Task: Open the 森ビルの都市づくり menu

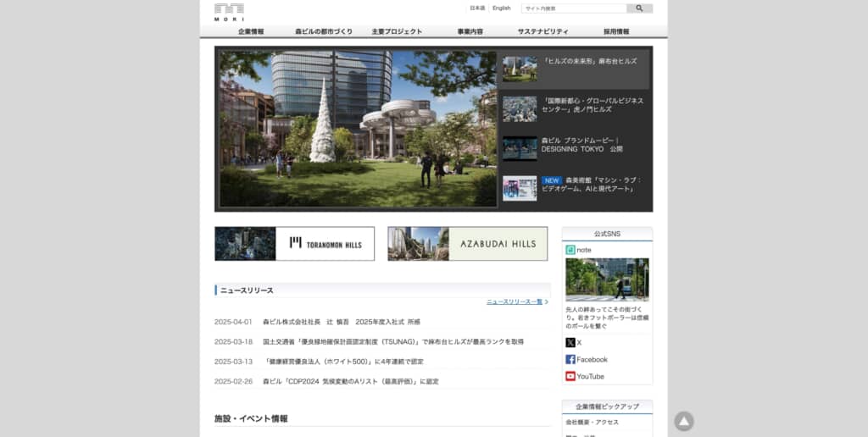Action: 324,31
